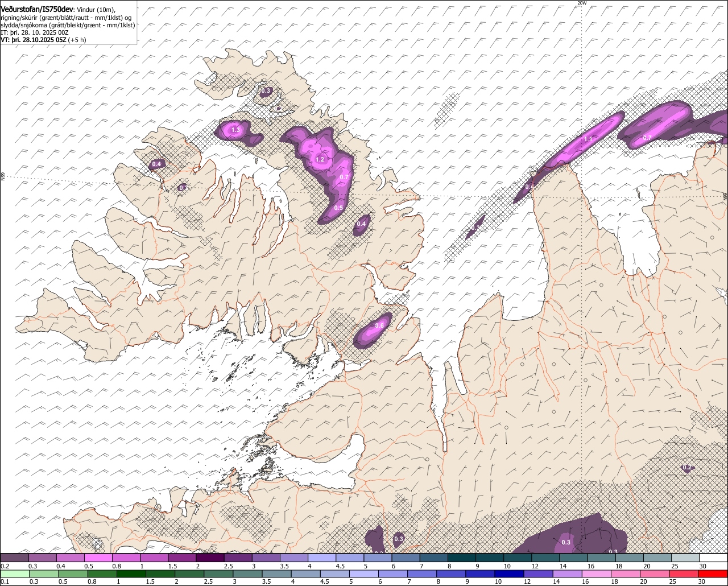This screenshot has width=728, height=586.
Task: Select bright red lower legend swatch starting at 30
Action: (x=713, y=574)
